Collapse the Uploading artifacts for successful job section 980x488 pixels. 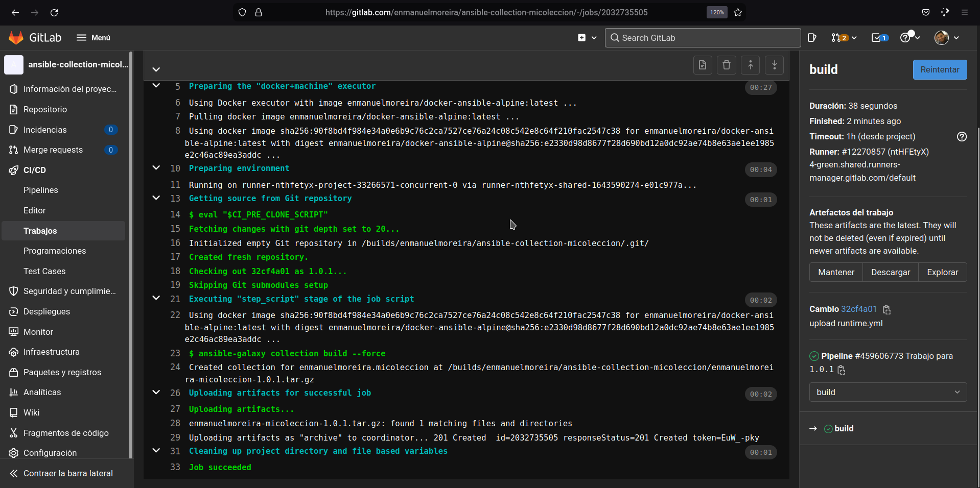click(x=156, y=393)
